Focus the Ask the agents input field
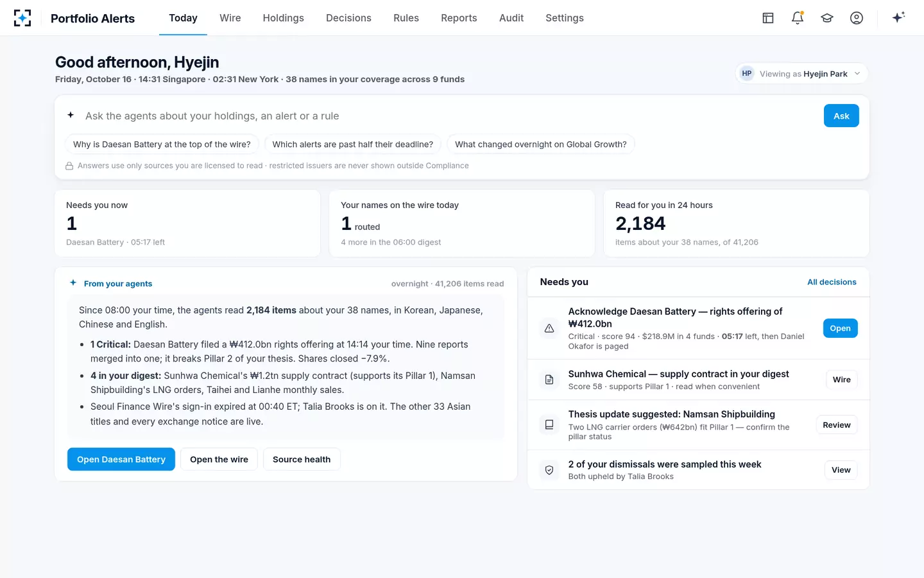The image size is (924, 578). [449, 116]
